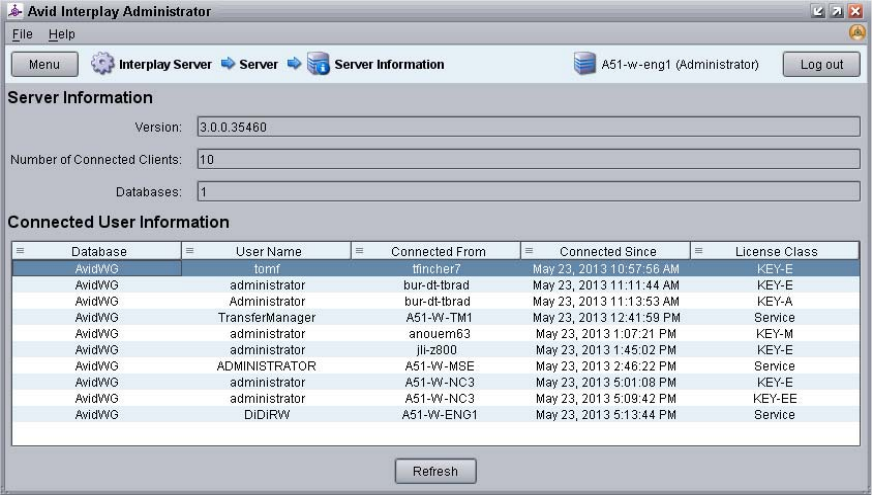Image resolution: width=872 pixels, height=495 pixels.
Task: Select the DiDiRW user cell
Action: pyautogui.click(x=267, y=414)
